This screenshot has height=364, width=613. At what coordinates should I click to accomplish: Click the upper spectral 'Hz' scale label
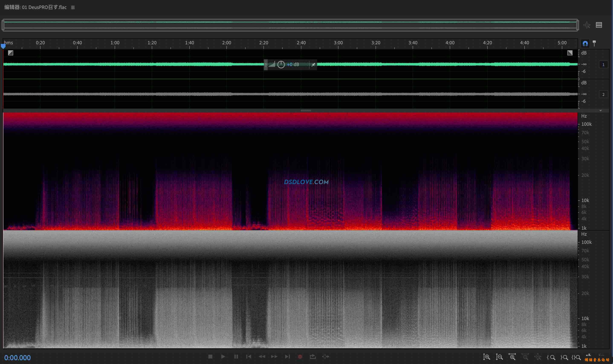[x=584, y=116]
